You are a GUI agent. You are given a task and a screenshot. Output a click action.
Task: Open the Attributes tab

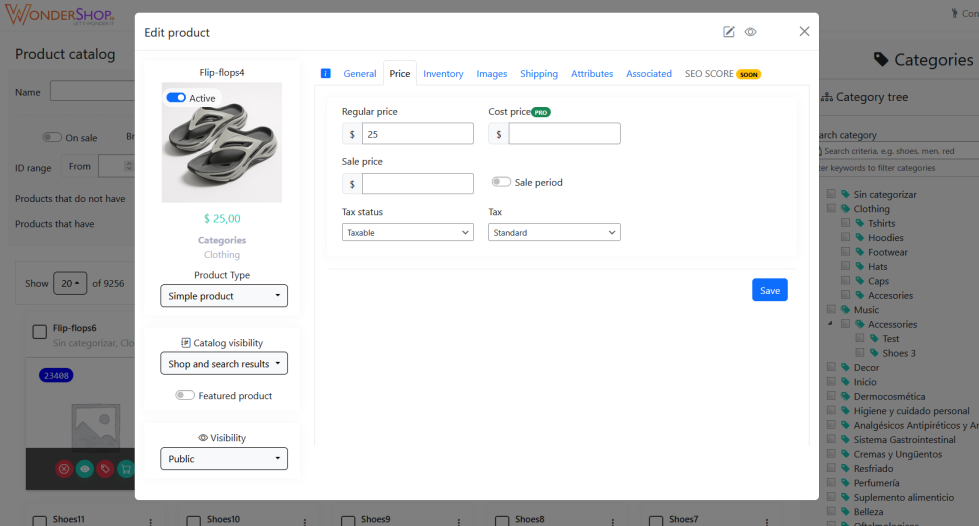[592, 74]
